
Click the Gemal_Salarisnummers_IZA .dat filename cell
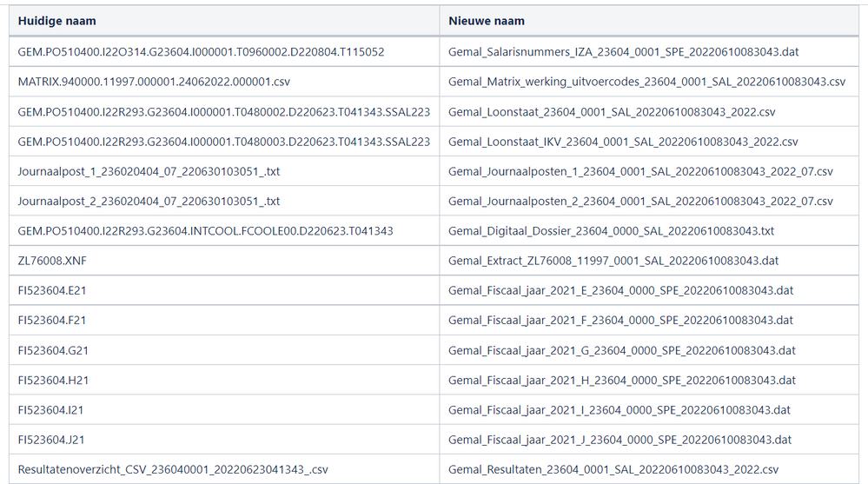click(x=624, y=52)
